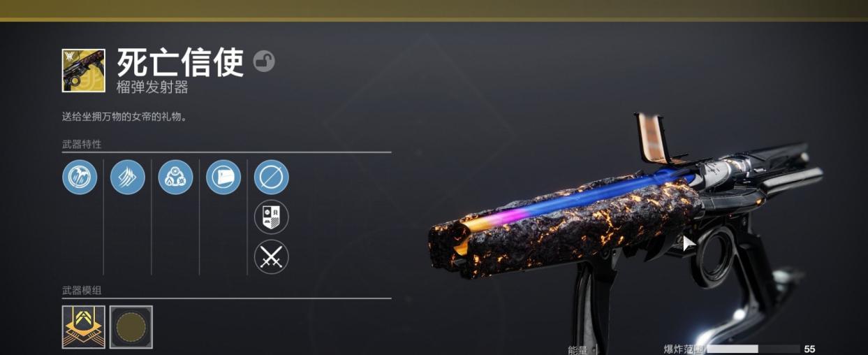Image resolution: width=868 pixels, height=355 pixels.
Task: Click the blast radius value 55
Action: click(x=809, y=349)
